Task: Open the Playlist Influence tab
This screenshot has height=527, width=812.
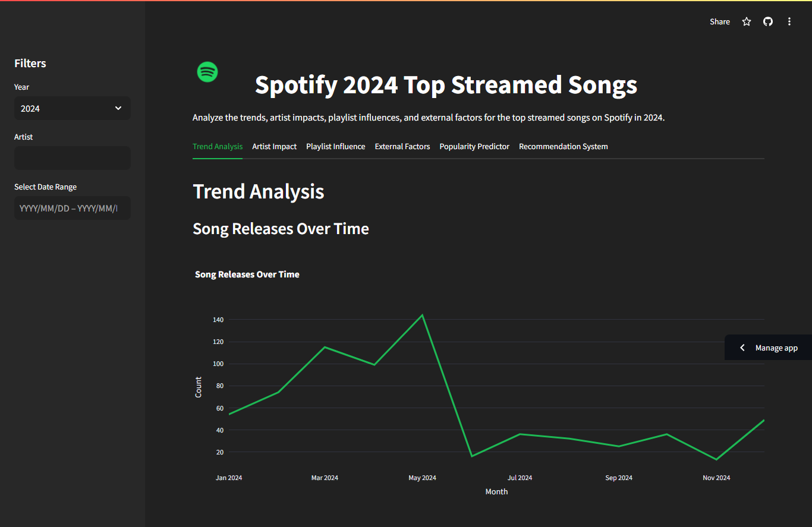Action: click(335, 146)
